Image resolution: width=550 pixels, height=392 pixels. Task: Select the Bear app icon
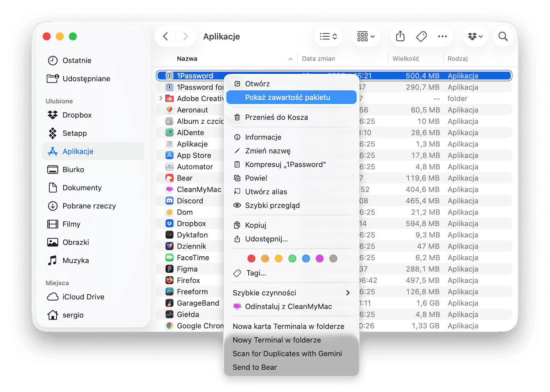click(170, 178)
